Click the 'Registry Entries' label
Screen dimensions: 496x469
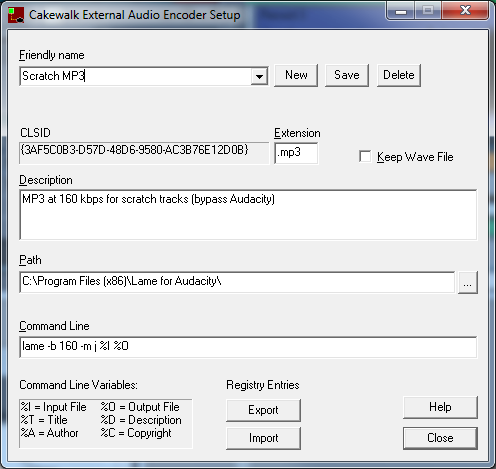(x=263, y=385)
